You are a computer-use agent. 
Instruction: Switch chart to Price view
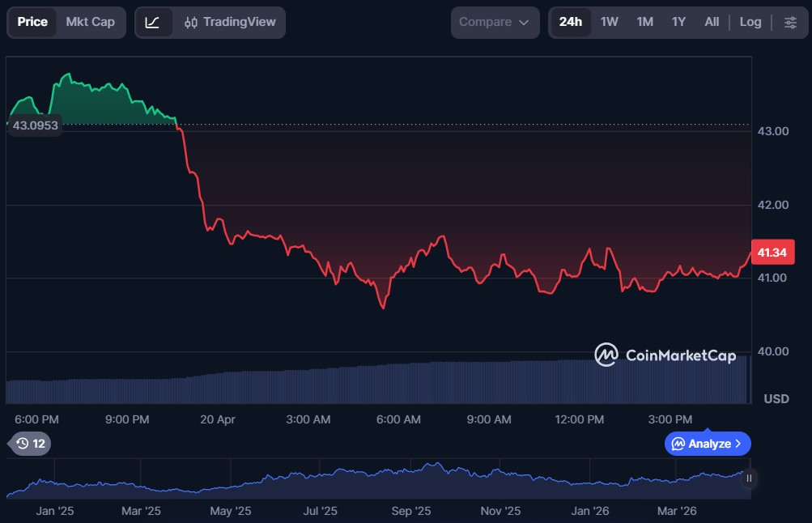point(32,22)
